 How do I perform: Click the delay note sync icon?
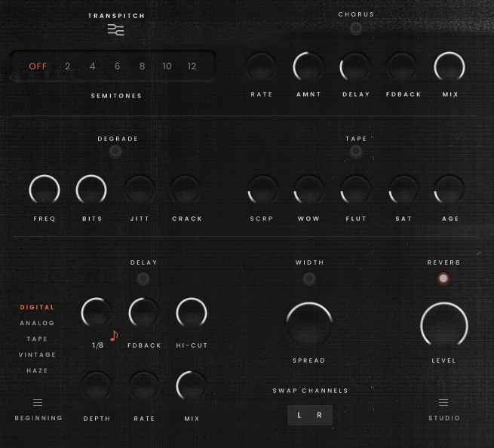(x=114, y=336)
